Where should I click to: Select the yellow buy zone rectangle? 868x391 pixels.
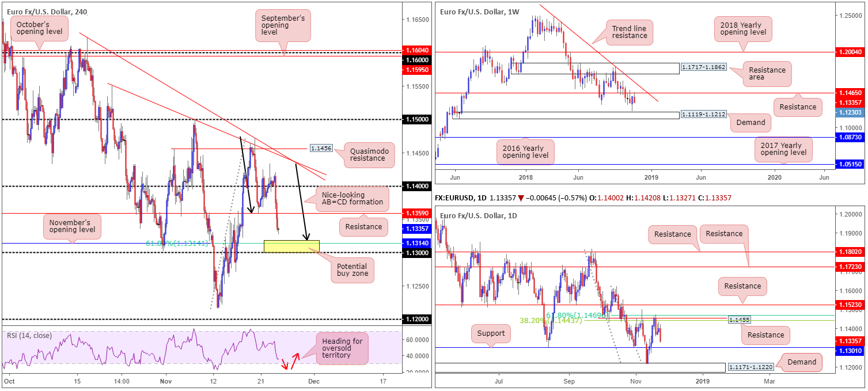[291, 246]
